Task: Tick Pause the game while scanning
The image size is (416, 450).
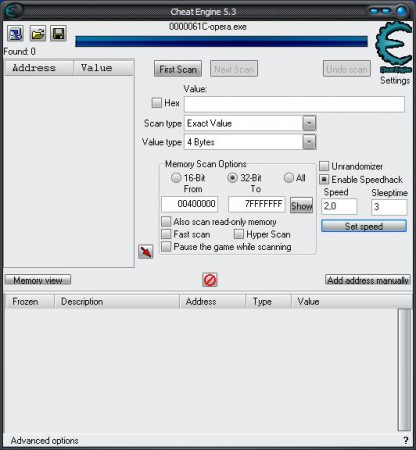Action: [x=166, y=247]
